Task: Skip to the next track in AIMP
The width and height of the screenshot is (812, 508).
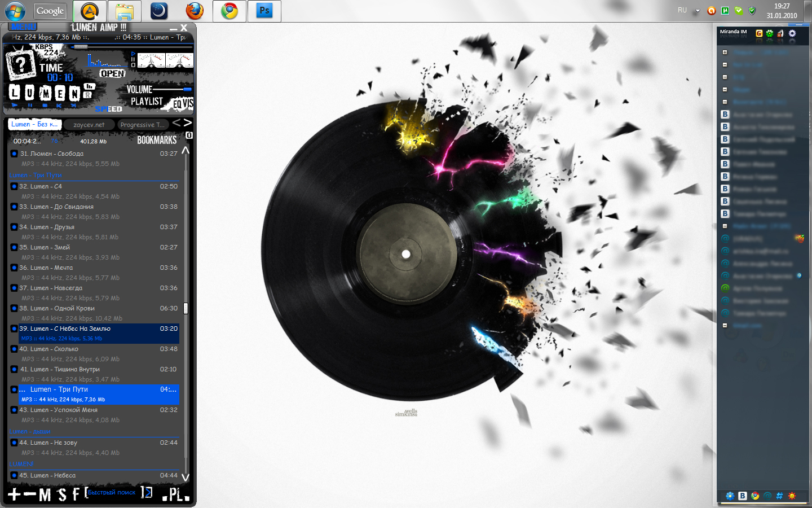Action: (73, 106)
